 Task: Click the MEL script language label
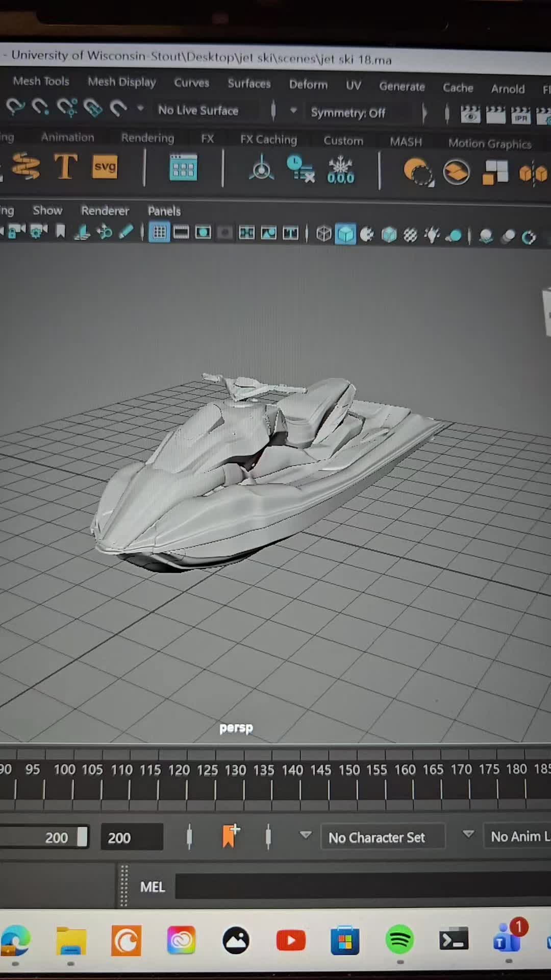pos(153,887)
